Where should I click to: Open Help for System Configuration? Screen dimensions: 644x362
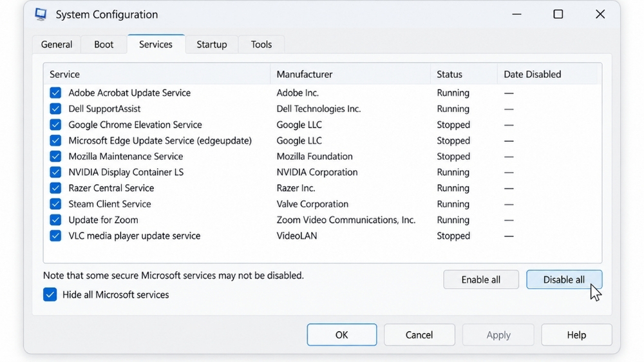(576, 335)
